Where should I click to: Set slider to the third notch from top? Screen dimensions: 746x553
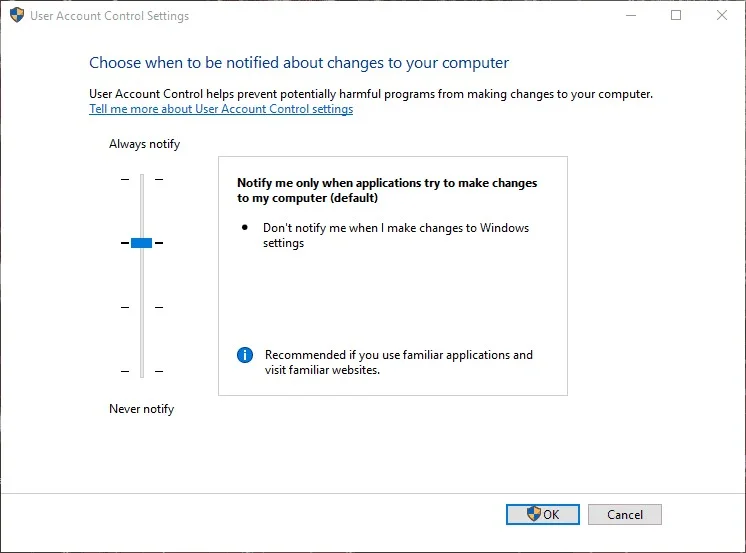coord(141,307)
